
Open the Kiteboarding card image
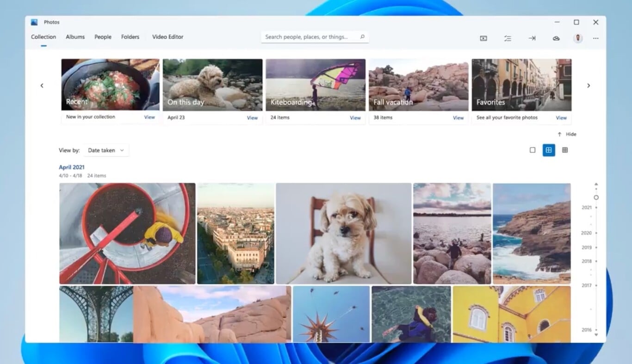[316, 85]
